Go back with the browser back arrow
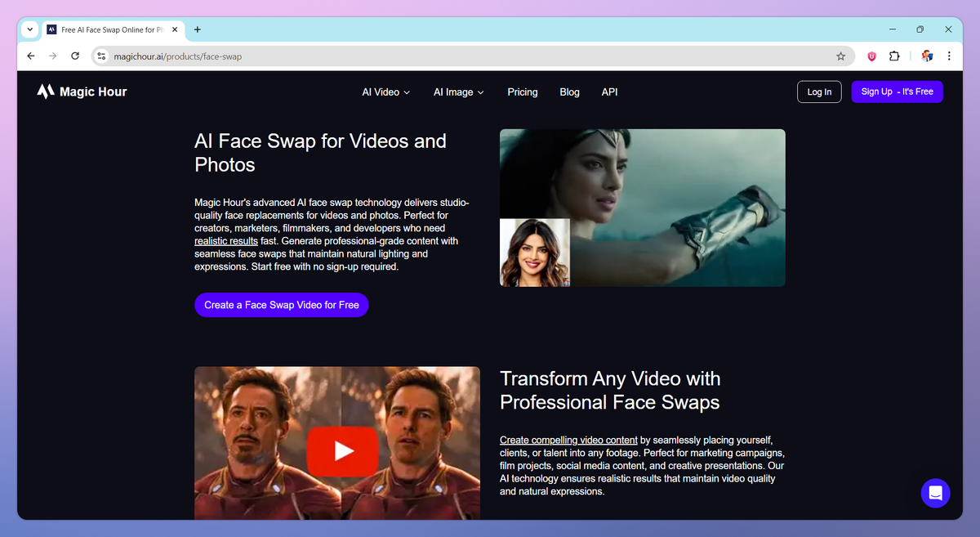This screenshot has width=980, height=537. pyautogui.click(x=31, y=56)
